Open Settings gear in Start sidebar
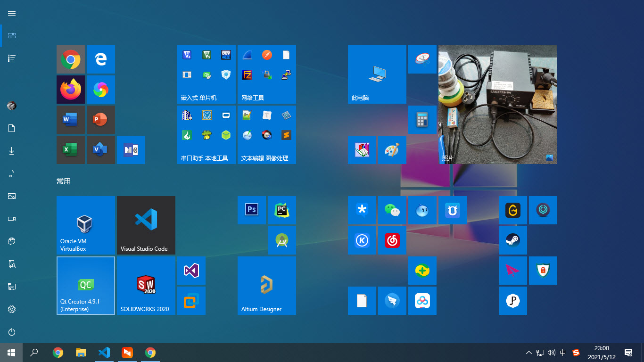The image size is (644, 362). pyautogui.click(x=12, y=309)
